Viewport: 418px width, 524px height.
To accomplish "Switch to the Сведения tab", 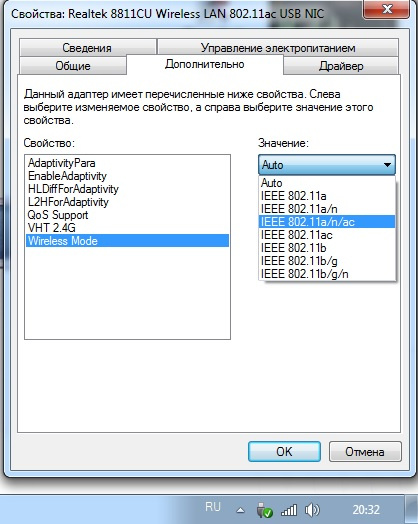I will tap(88, 48).
